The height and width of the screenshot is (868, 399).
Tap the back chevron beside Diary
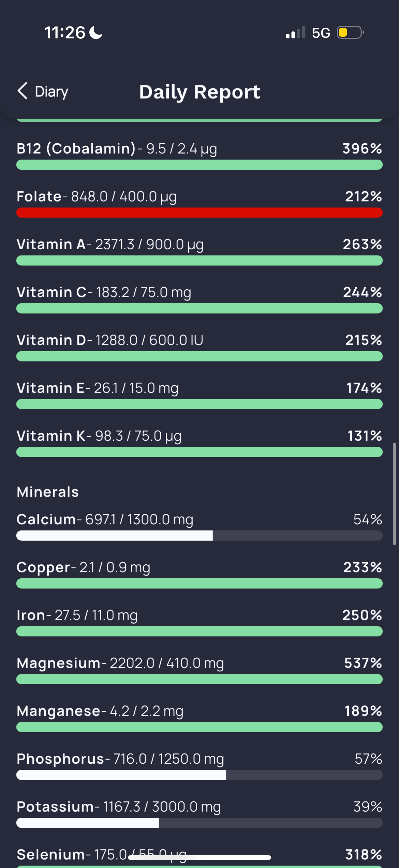click(x=22, y=91)
